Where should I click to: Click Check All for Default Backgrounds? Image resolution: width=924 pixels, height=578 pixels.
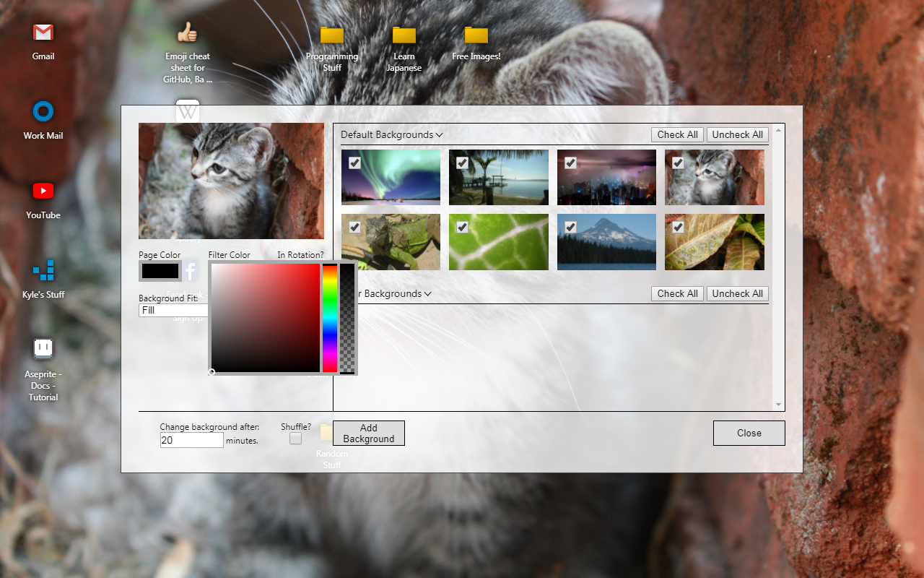tap(677, 134)
